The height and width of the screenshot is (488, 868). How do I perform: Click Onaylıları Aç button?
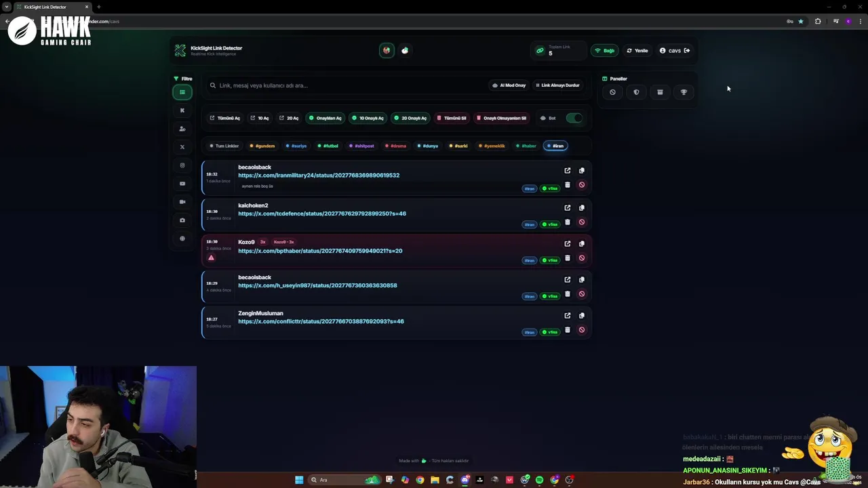pyautogui.click(x=325, y=118)
